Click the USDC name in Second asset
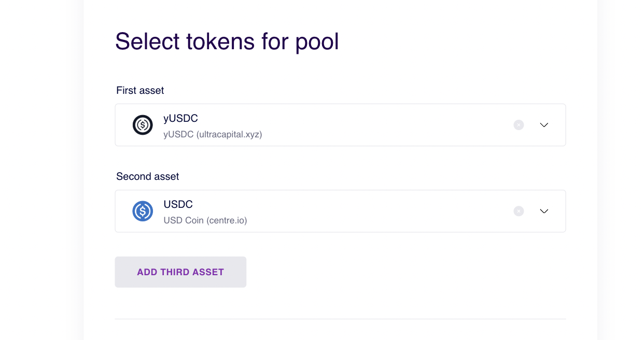The height and width of the screenshot is (340, 644). pyautogui.click(x=178, y=205)
